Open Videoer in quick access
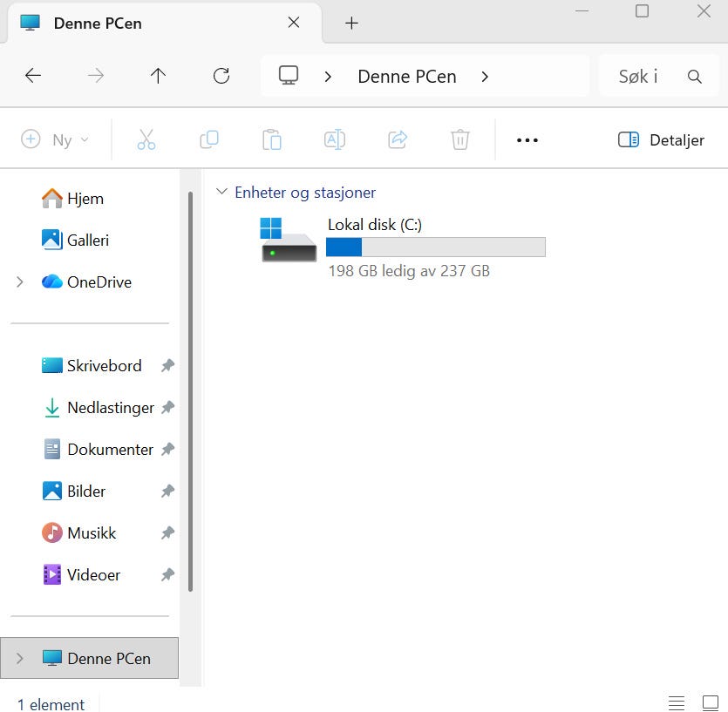This screenshot has width=728, height=712. coord(81,574)
